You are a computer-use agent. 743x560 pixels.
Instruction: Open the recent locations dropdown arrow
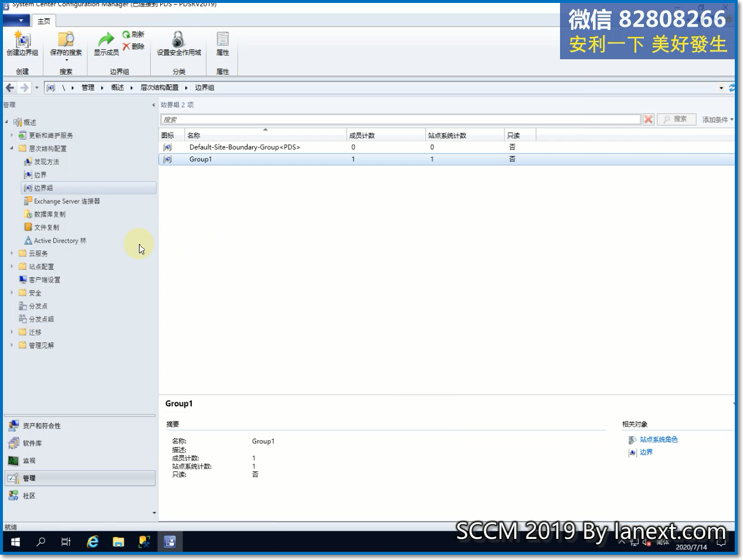click(x=36, y=87)
